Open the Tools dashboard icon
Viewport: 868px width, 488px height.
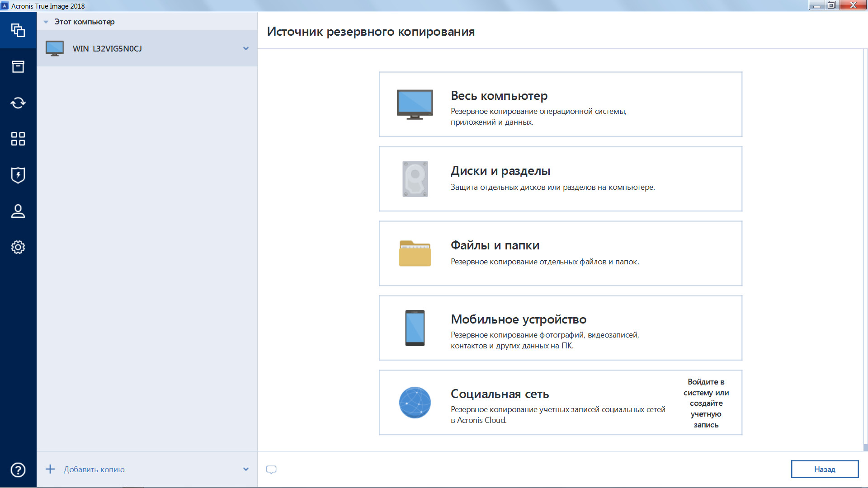(x=18, y=139)
